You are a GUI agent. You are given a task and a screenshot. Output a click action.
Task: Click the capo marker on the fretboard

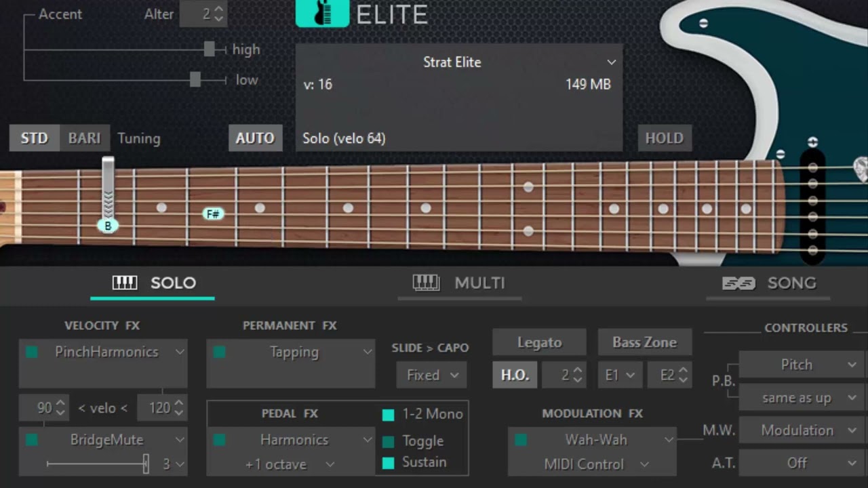[108, 188]
